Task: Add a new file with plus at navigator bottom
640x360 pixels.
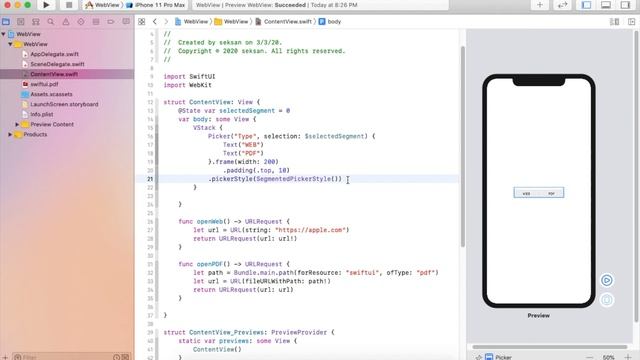Action: click(x=5, y=357)
